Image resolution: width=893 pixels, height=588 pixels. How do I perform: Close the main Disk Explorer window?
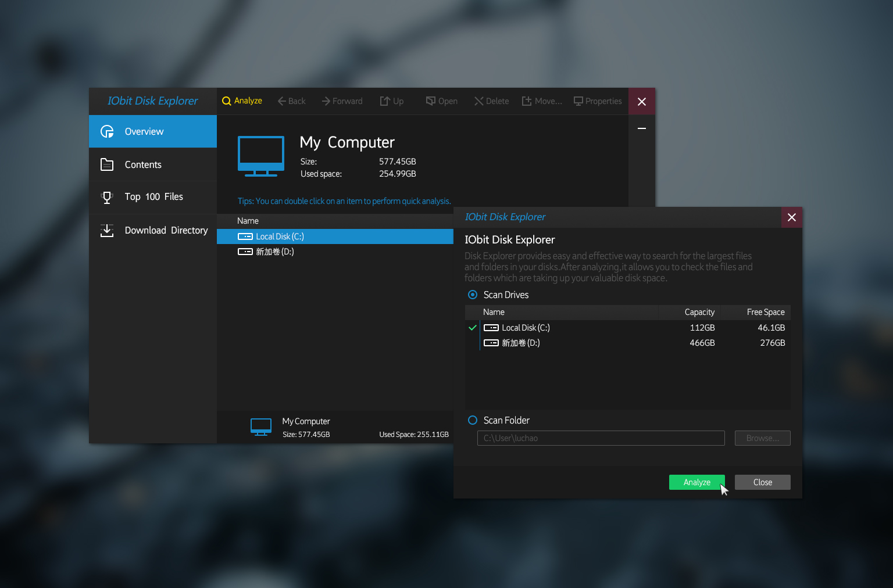click(x=642, y=102)
